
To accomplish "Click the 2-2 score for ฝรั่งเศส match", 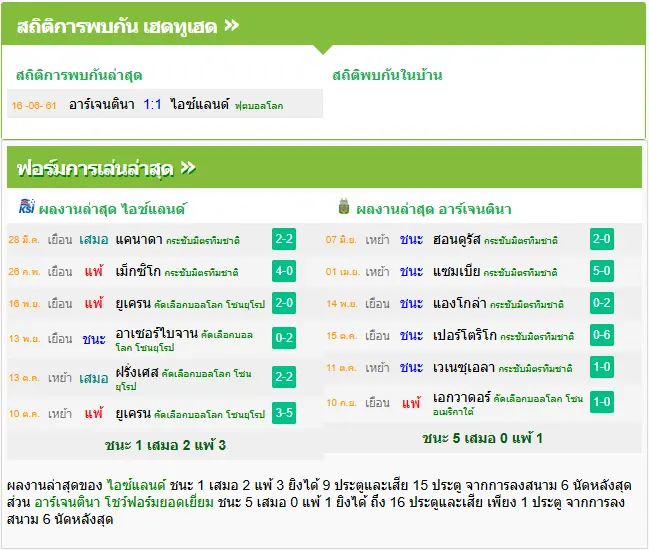I will 284,377.
